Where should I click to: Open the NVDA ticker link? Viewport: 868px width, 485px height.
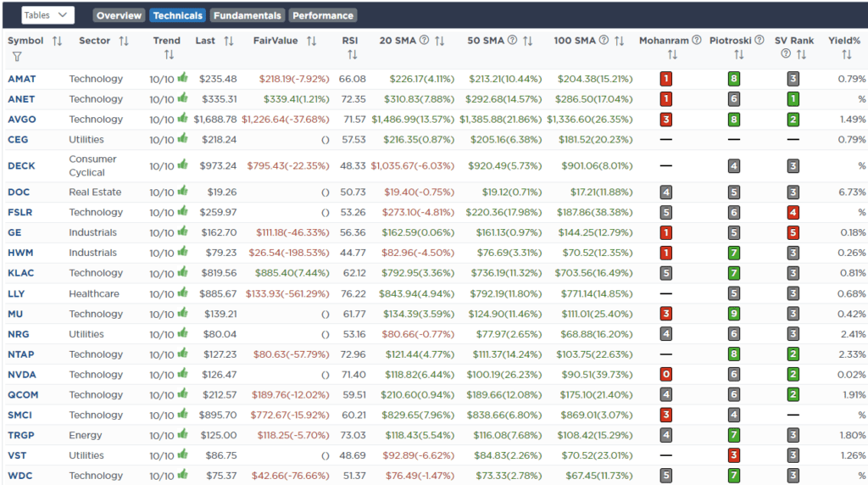click(21, 375)
